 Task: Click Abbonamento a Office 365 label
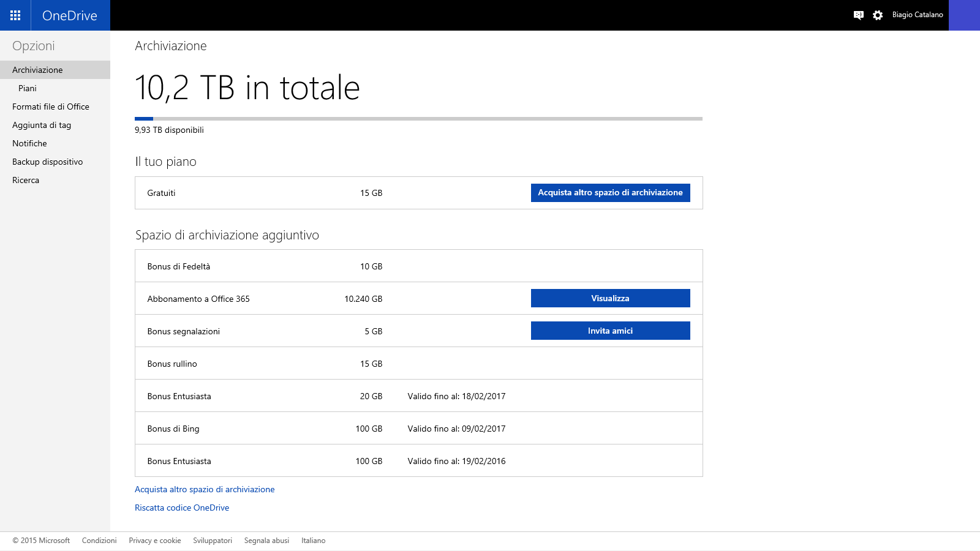[198, 299]
